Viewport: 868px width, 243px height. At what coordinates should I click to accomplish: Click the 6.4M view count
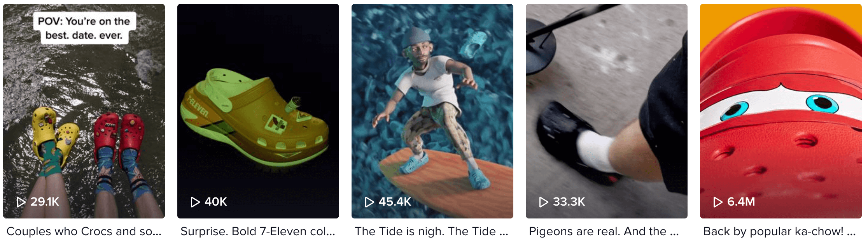point(741,202)
